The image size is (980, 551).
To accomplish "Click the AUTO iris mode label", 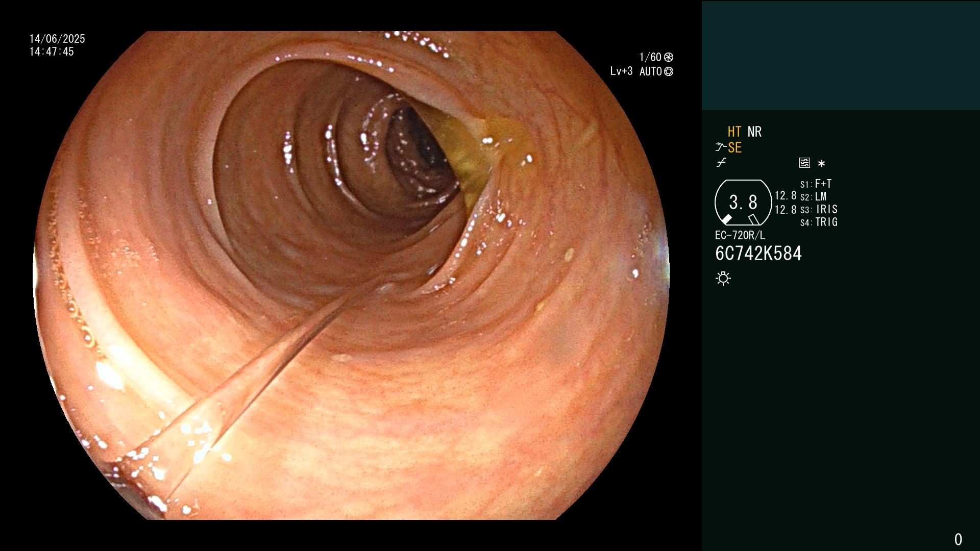I will click(x=651, y=71).
